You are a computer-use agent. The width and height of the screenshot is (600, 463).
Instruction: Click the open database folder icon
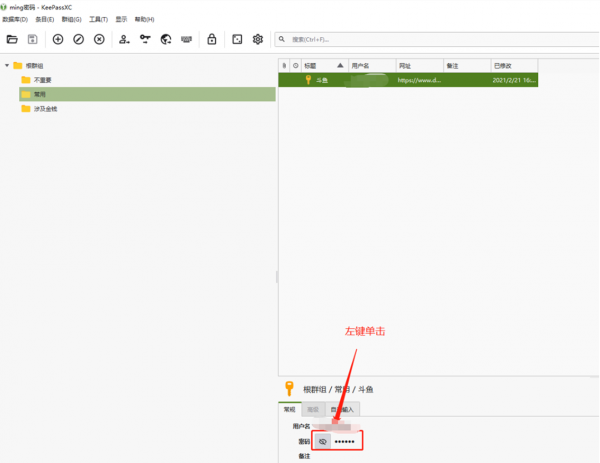(x=12, y=39)
